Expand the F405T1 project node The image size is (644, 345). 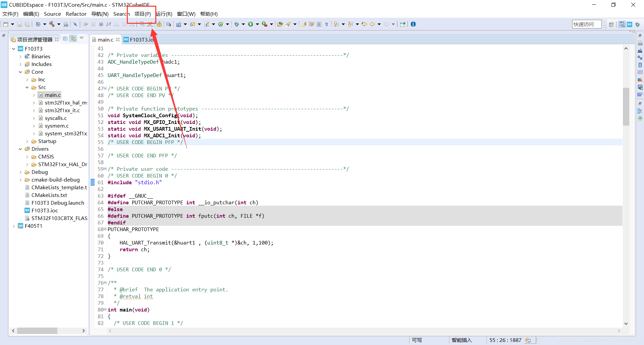14,226
